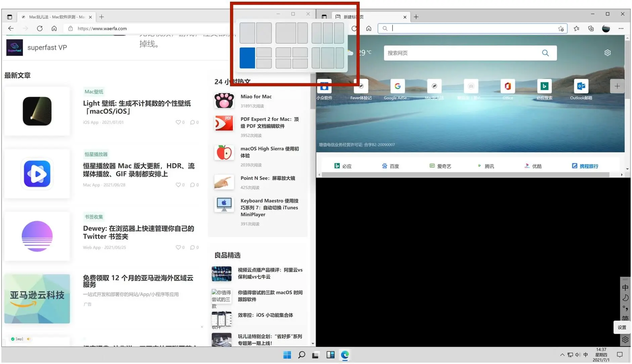Image resolution: width=632 pixels, height=364 pixels.
Task: Open Widgets from taskbar
Action: pos(330,355)
